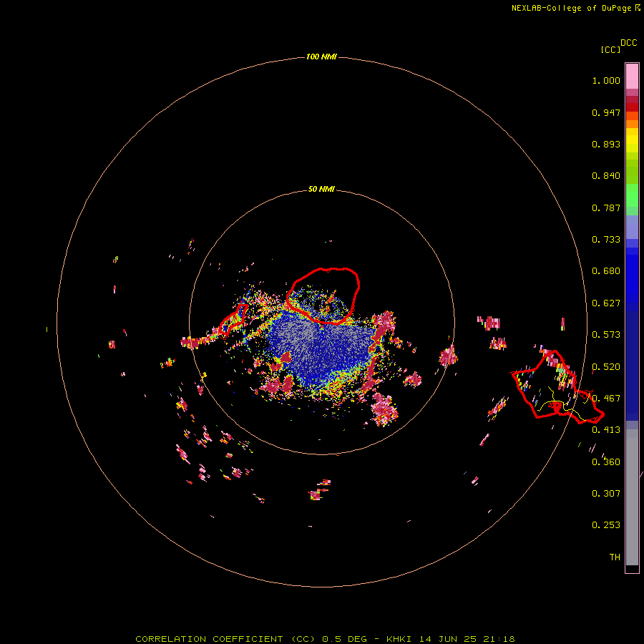Select the 1.000 scale value
The image size is (644, 644).
pyautogui.click(x=606, y=80)
